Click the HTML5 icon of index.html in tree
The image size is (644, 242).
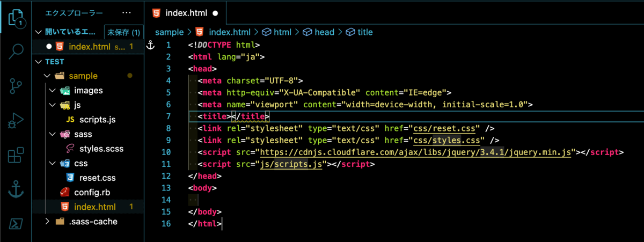[64, 207]
